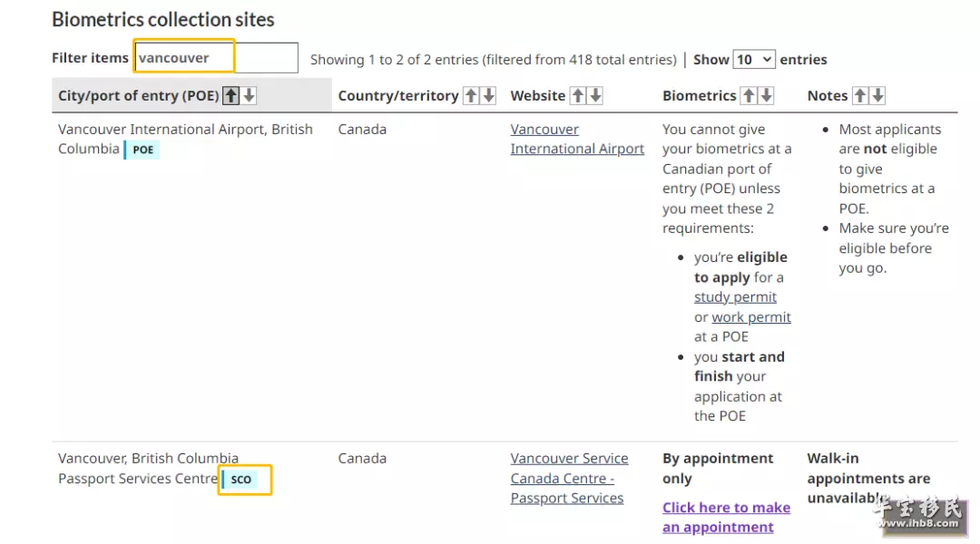Screen dimensions: 980x544
Task: Sort City/port of entry column descending
Action: tap(249, 95)
